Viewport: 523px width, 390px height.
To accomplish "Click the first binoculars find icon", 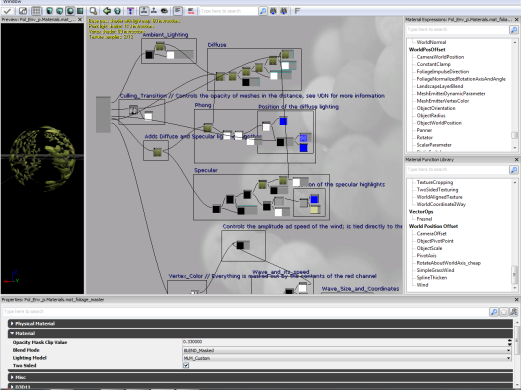I will tap(274, 11).
